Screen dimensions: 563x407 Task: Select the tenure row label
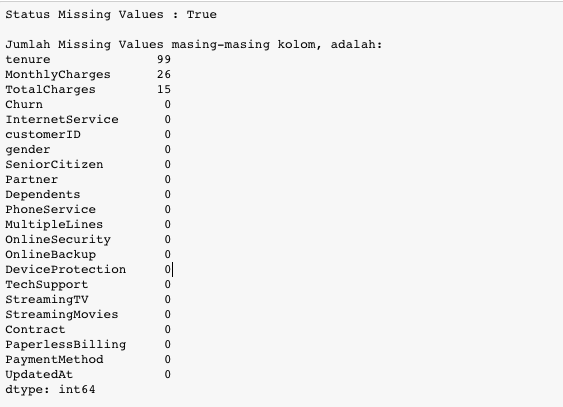(28, 59)
